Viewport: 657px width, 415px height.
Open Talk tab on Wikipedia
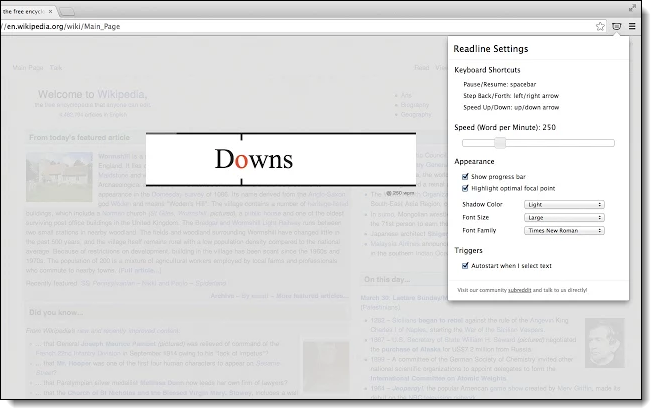[56, 67]
